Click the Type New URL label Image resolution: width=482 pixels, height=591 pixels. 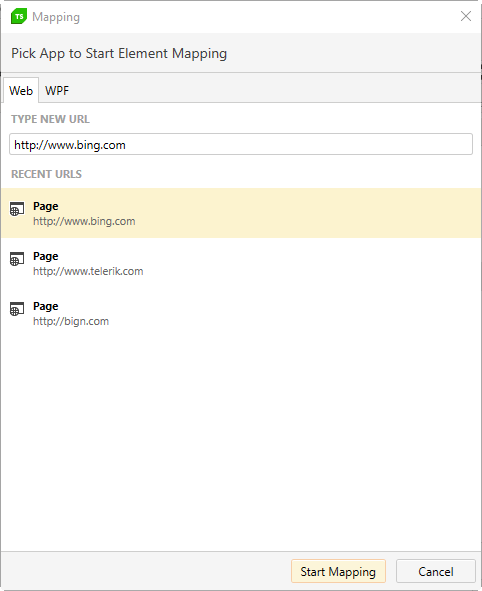[50, 119]
